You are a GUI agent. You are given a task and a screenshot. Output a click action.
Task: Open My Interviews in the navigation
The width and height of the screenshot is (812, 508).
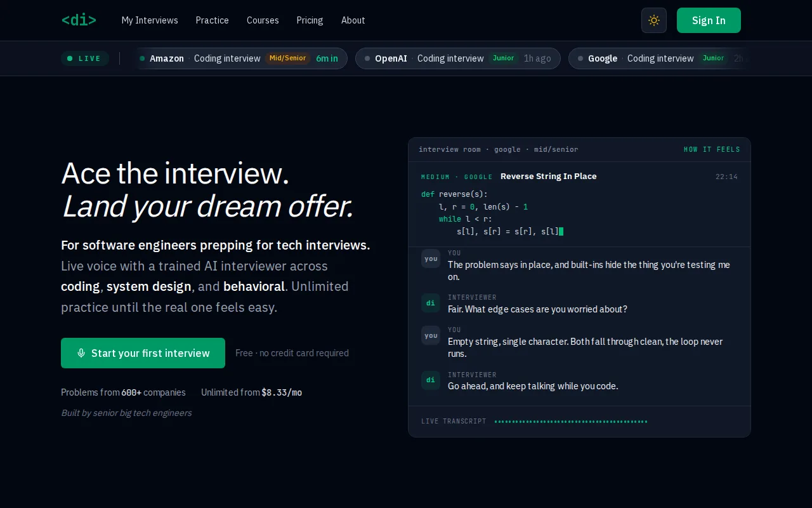(x=150, y=20)
